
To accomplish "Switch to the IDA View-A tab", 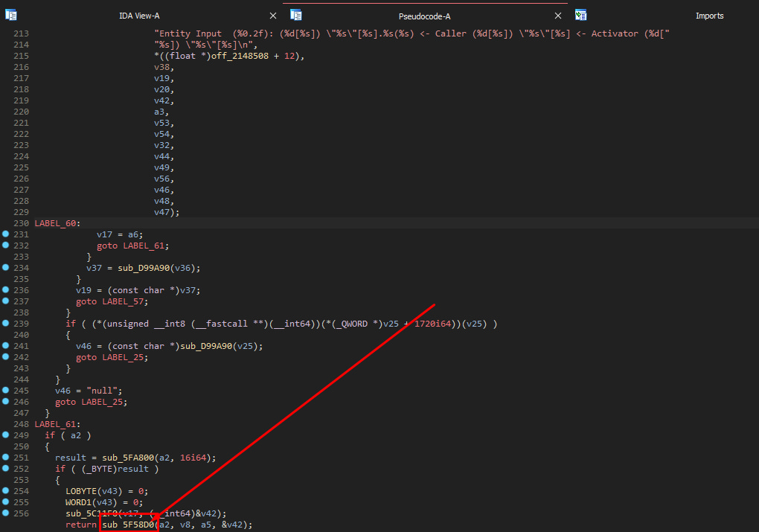I will (139, 16).
